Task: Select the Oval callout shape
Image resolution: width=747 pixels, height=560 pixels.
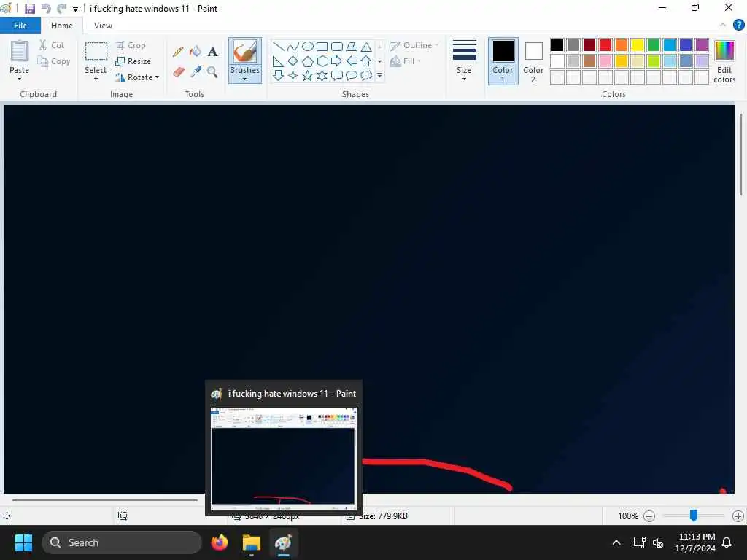Action: [x=351, y=75]
